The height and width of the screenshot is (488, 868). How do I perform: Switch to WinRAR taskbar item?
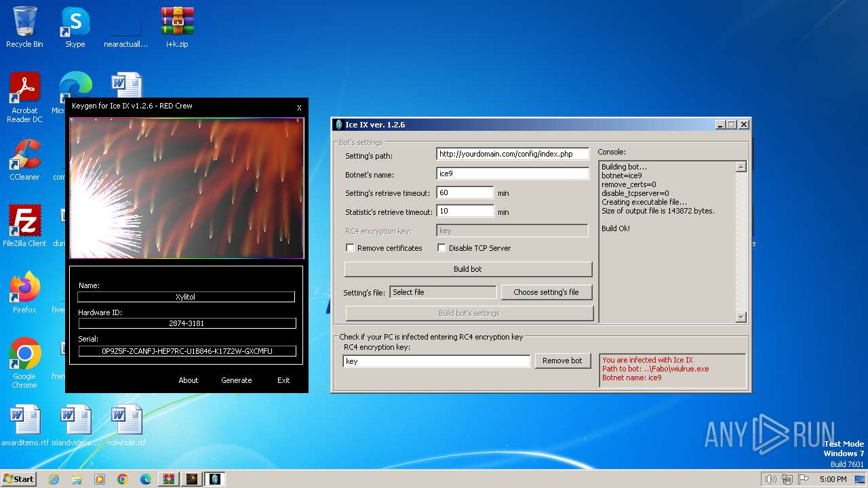[169, 479]
